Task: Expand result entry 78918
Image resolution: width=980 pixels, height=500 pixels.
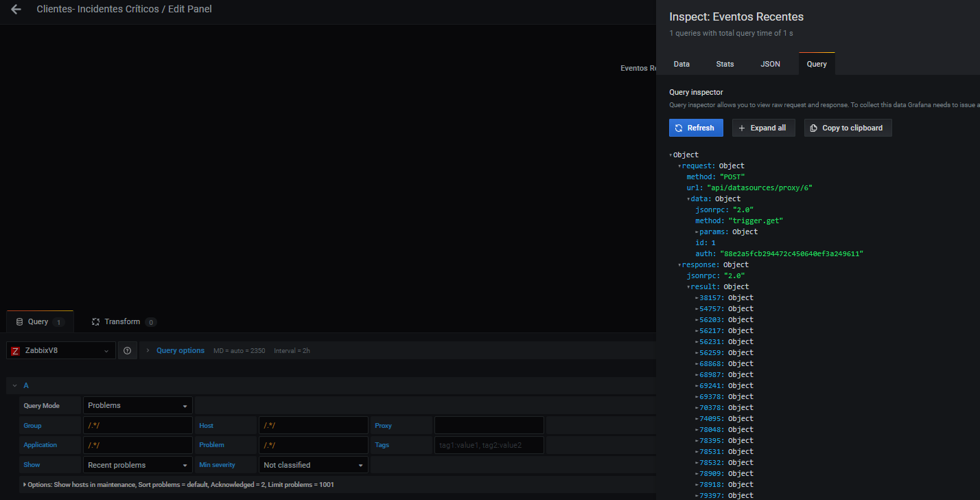Action: [x=697, y=485]
